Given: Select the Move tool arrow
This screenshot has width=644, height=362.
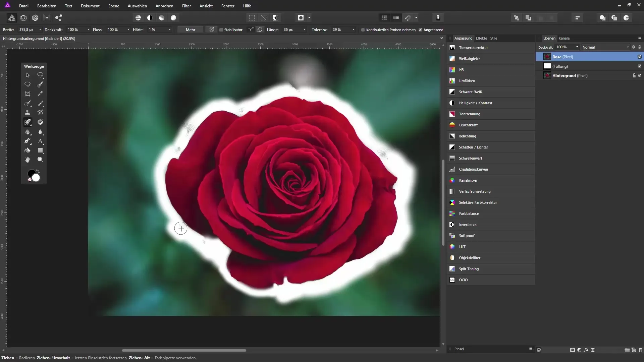Looking at the screenshot, I should [28, 75].
